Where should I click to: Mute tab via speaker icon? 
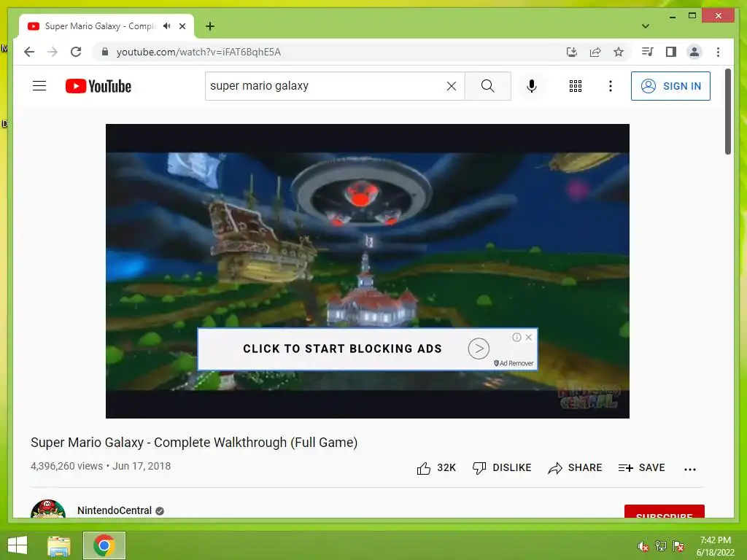[x=166, y=26]
